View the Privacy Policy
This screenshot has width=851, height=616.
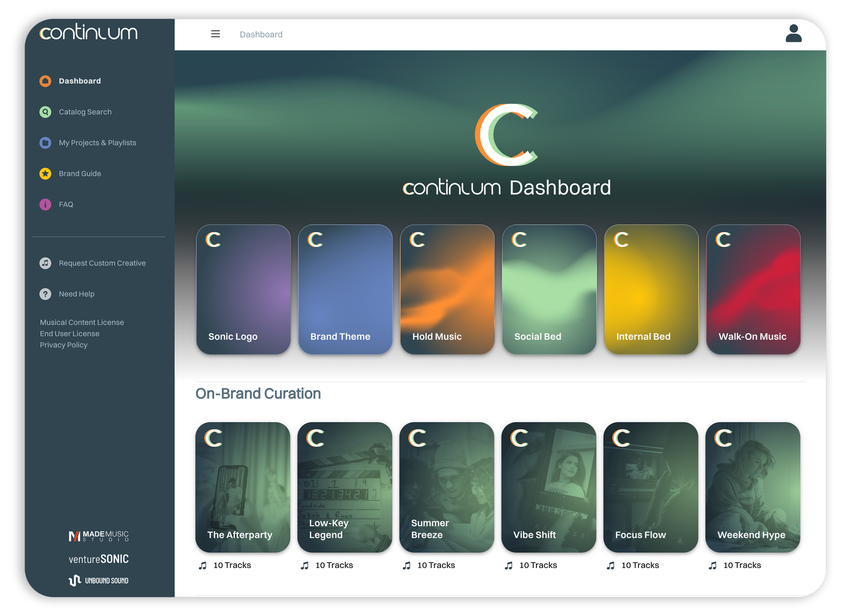[64, 345]
